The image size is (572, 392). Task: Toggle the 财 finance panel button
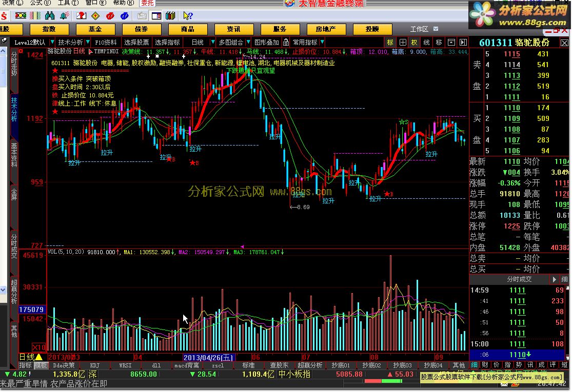(x=485, y=365)
